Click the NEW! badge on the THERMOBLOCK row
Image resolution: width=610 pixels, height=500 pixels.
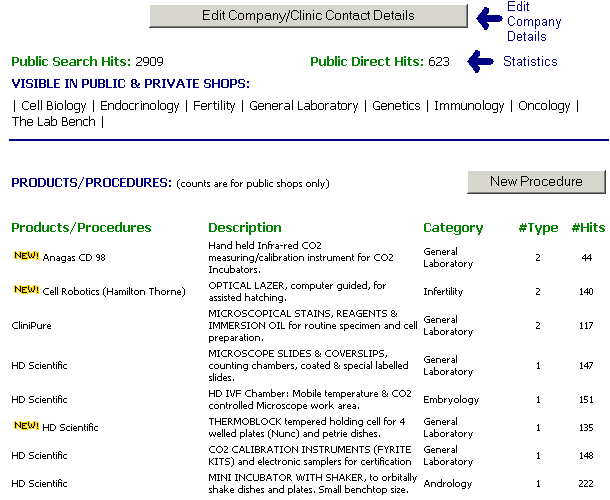(x=26, y=426)
